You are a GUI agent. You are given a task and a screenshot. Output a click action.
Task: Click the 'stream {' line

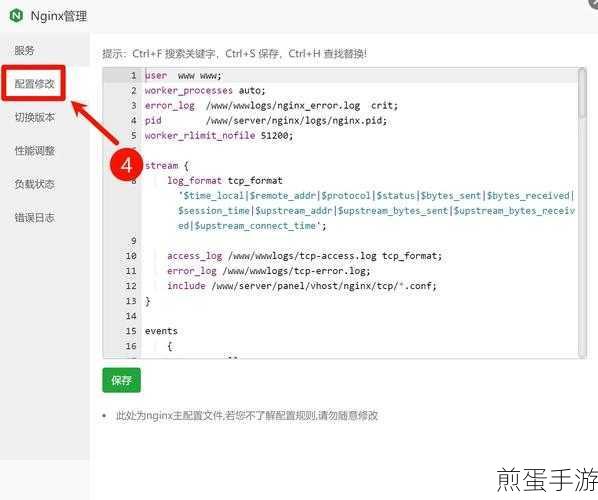click(167, 166)
